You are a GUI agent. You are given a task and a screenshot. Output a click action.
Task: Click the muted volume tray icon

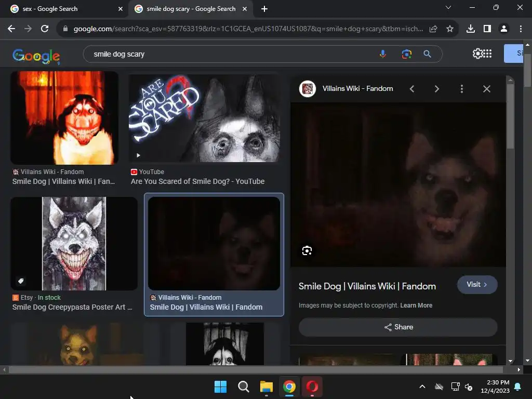(x=469, y=387)
